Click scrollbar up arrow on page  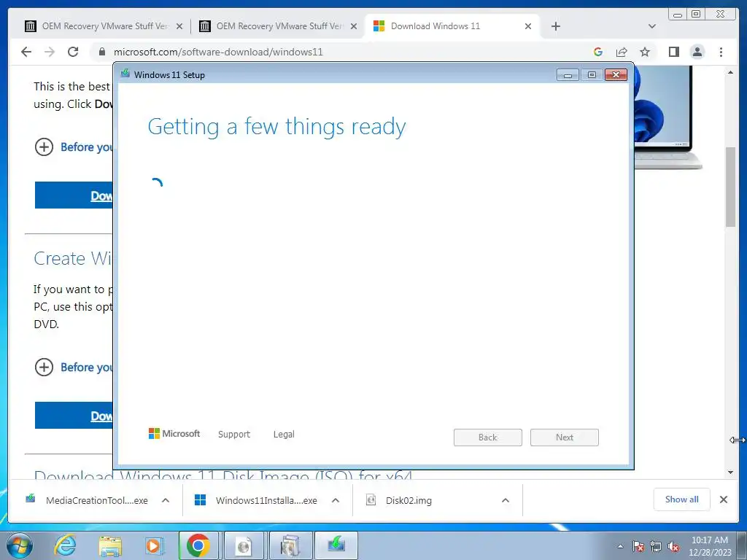click(x=730, y=72)
